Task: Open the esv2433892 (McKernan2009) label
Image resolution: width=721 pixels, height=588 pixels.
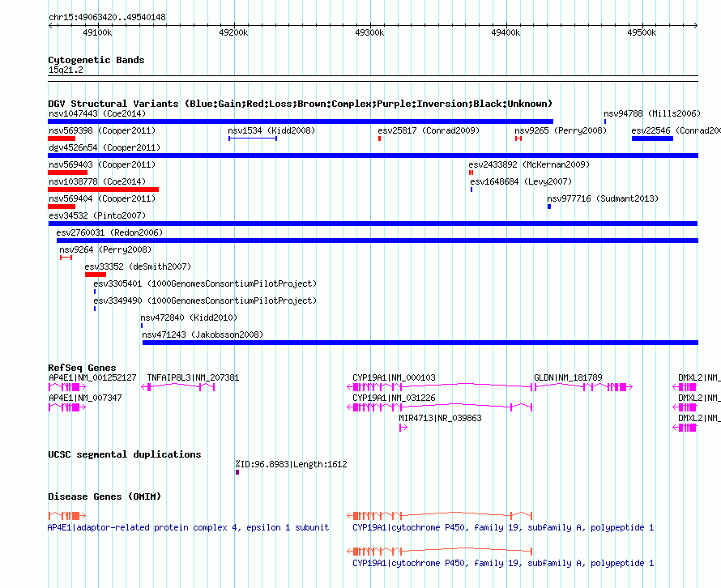Action: click(529, 164)
